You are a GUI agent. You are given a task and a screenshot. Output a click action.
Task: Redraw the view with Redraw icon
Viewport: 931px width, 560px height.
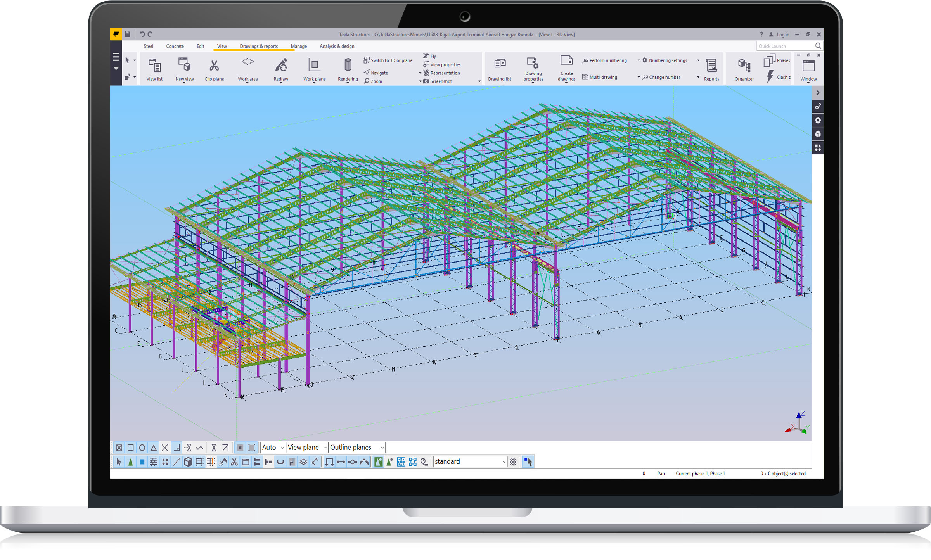click(281, 65)
